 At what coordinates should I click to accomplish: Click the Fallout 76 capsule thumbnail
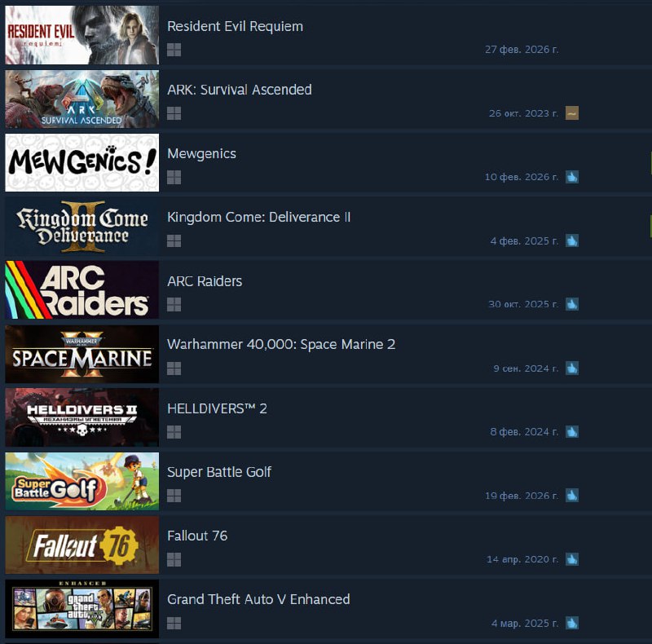[x=82, y=545]
